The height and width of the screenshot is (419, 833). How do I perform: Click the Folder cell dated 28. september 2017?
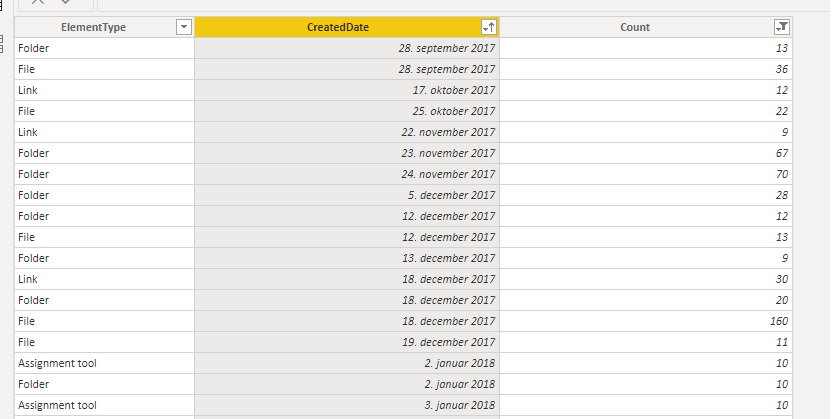(105, 48)
